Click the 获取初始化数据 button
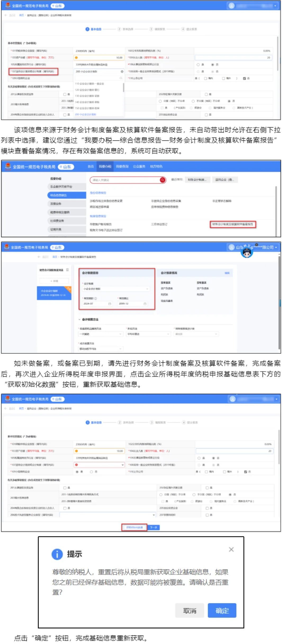 (134, 527)
